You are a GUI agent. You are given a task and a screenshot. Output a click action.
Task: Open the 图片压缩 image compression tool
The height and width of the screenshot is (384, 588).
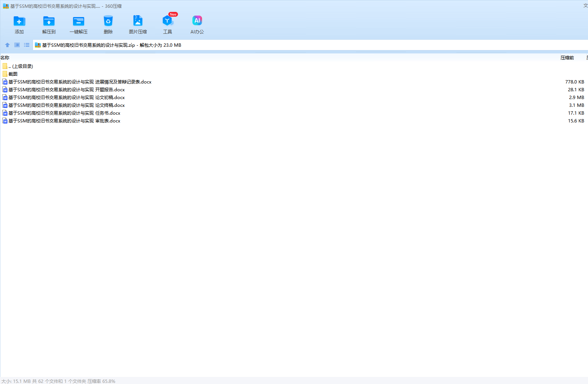[138, 21]
